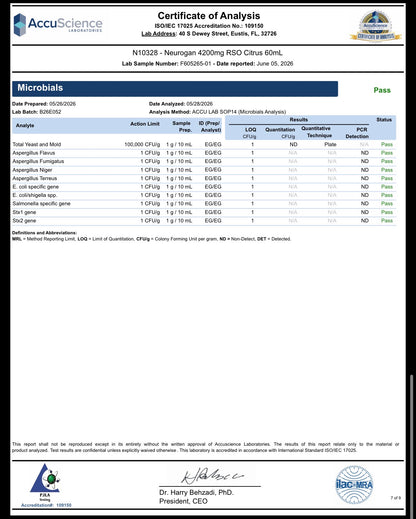The height and width of the screenshot is (519, 416).
Task: Click the ilac-MRA circular logo
Action: (354, 484)
